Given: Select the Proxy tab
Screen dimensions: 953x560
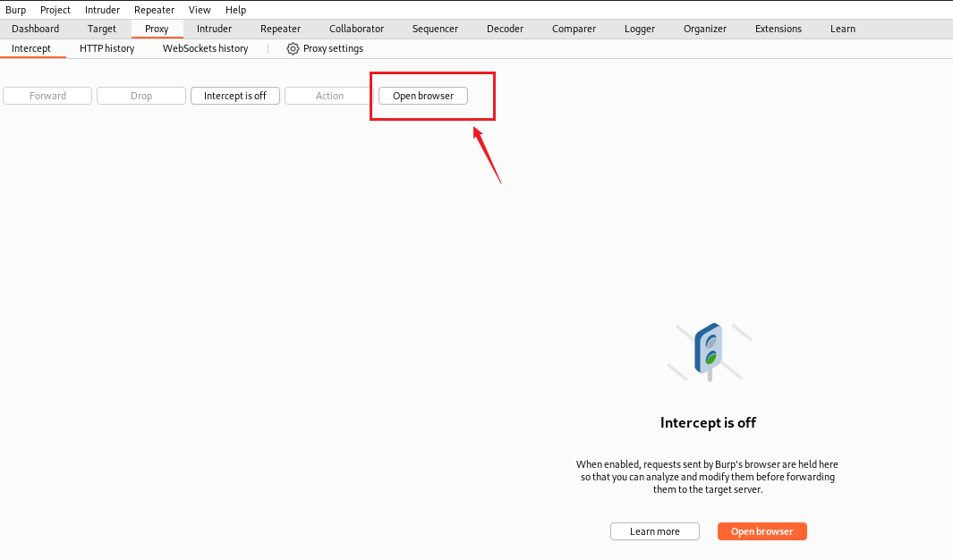Looking at the screenshot, I should click(x=157, y=29).
